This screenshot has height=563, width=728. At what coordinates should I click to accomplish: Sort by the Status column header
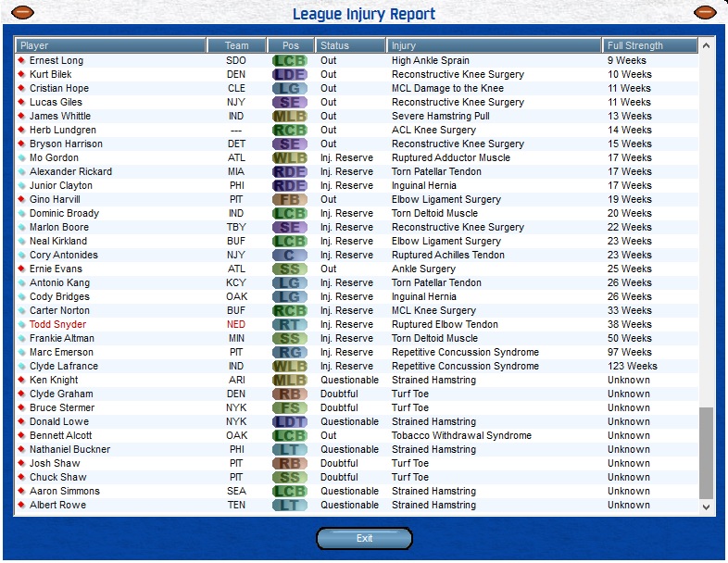tap(350, 45)
